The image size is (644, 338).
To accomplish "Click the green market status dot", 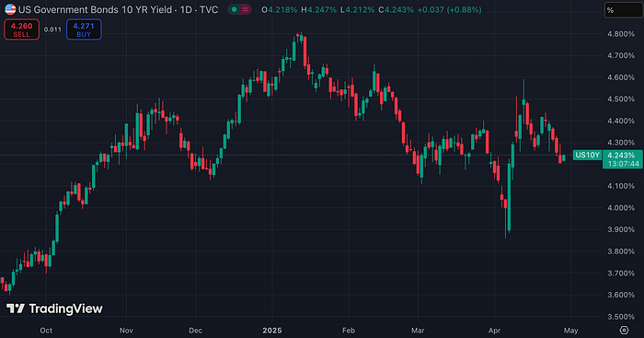I will tap(234, 9).
